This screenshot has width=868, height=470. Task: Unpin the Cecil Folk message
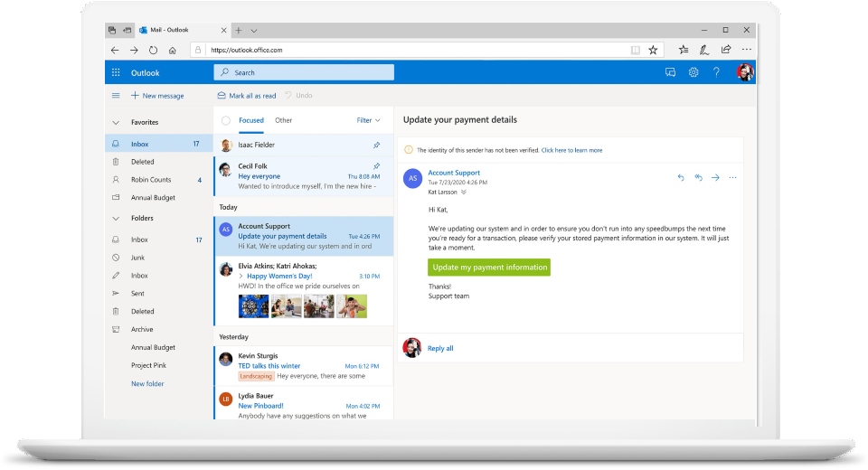[x=376, y=166]
